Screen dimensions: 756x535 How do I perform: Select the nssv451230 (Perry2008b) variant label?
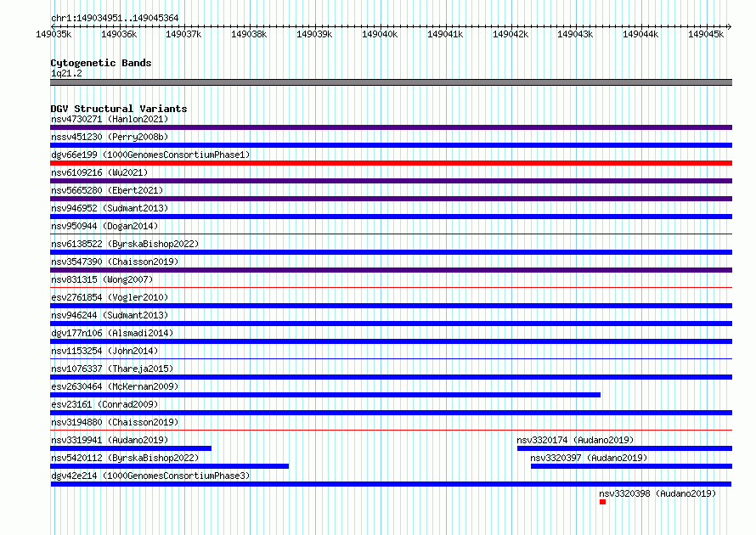point(110,137)
